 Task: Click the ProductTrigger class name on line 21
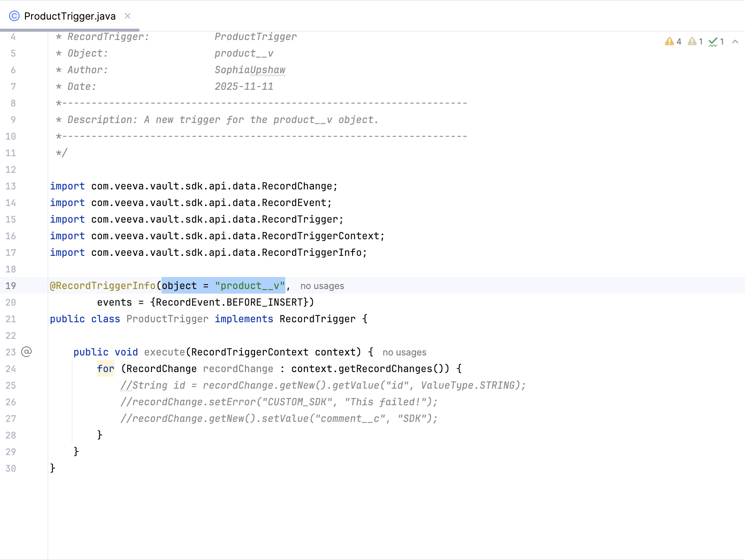click(x=167, y=319)
